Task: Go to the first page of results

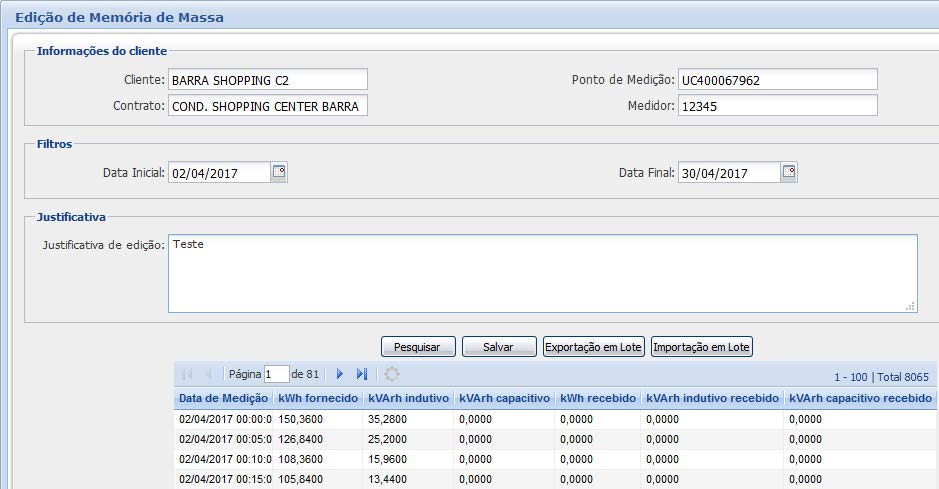Action: [x=187, y=374]
